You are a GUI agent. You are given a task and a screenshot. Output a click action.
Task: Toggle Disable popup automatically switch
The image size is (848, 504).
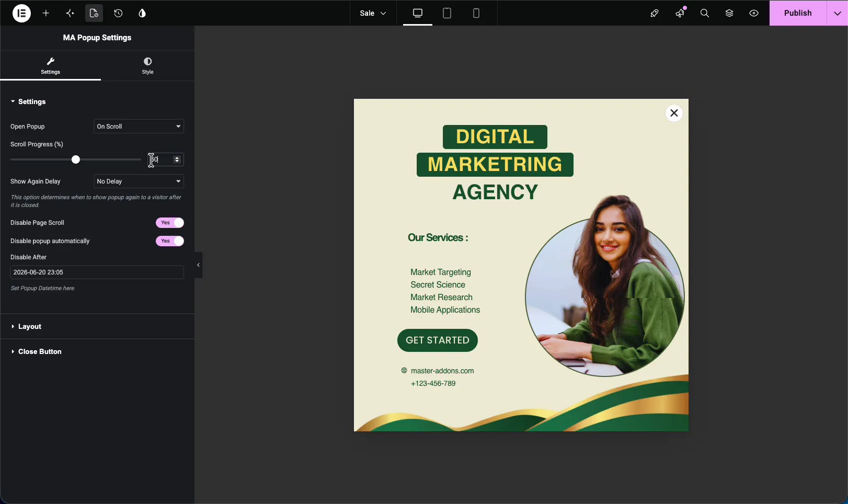click(170, 241)
